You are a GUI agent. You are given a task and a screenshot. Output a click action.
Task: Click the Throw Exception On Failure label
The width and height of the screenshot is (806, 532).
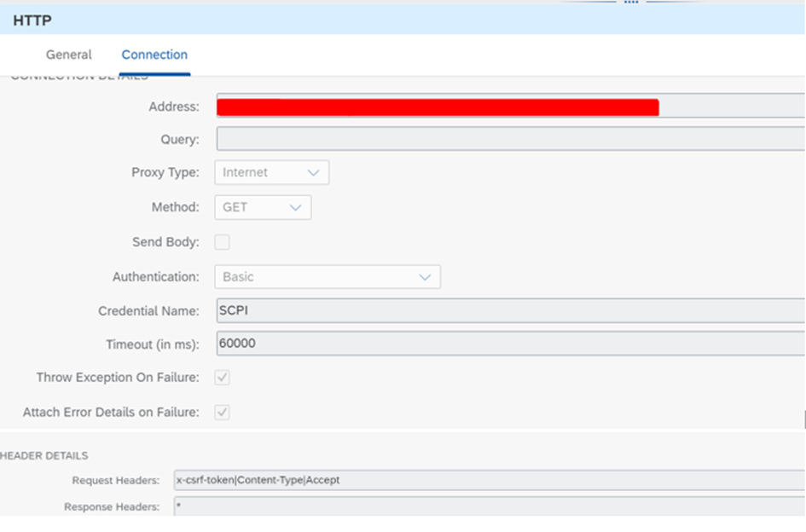(118, 378)
